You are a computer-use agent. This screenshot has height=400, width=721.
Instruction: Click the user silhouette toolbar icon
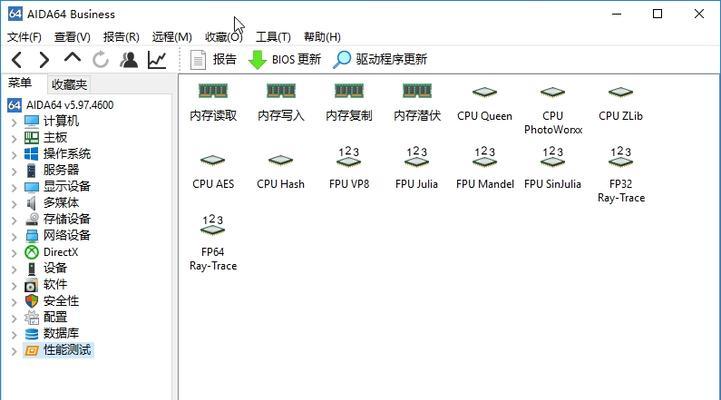pos(129,60)
